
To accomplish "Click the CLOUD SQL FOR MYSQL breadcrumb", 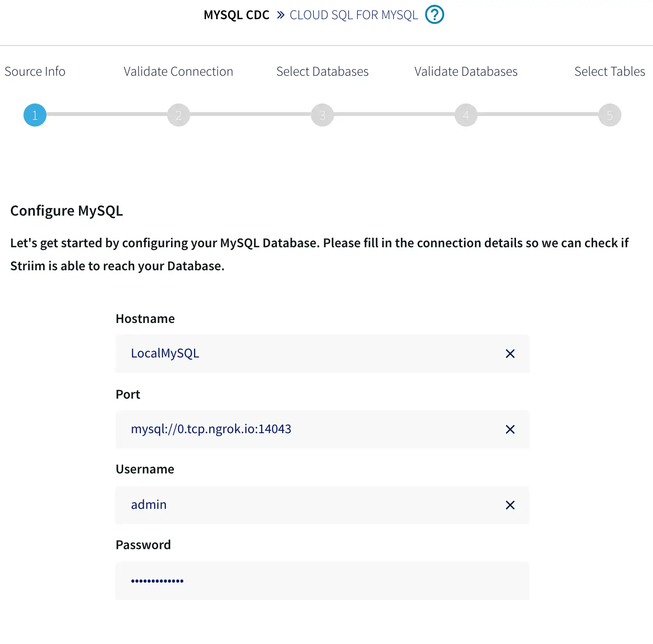I will [354, 15].
